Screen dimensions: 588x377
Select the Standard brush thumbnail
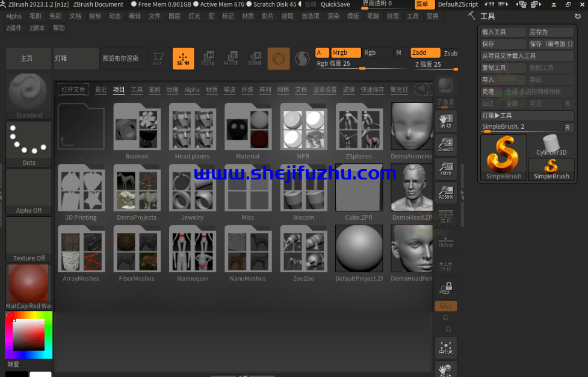coord(28,96)
